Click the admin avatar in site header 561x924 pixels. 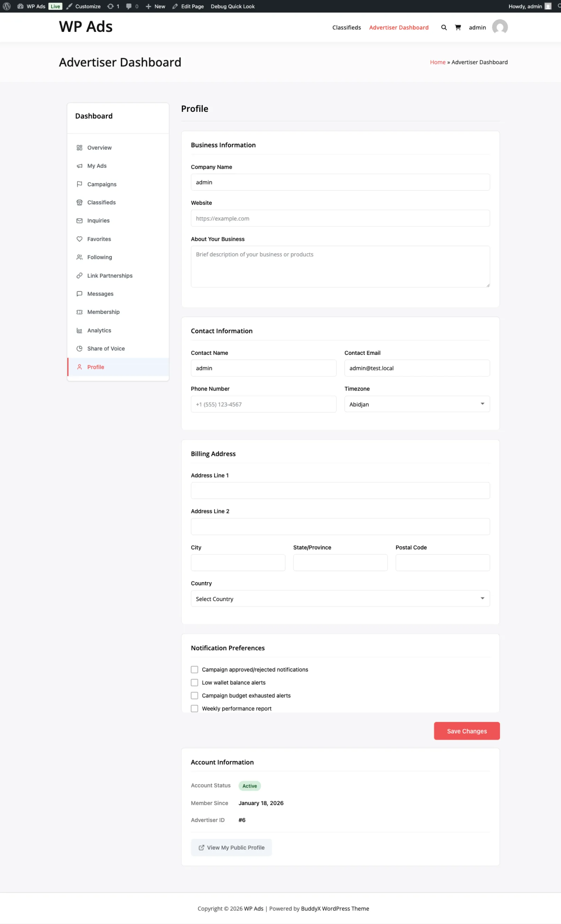tap(500, 27)
